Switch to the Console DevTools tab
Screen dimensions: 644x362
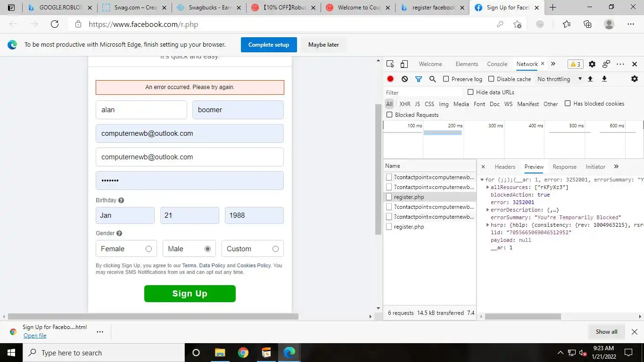tap(497, 64)
